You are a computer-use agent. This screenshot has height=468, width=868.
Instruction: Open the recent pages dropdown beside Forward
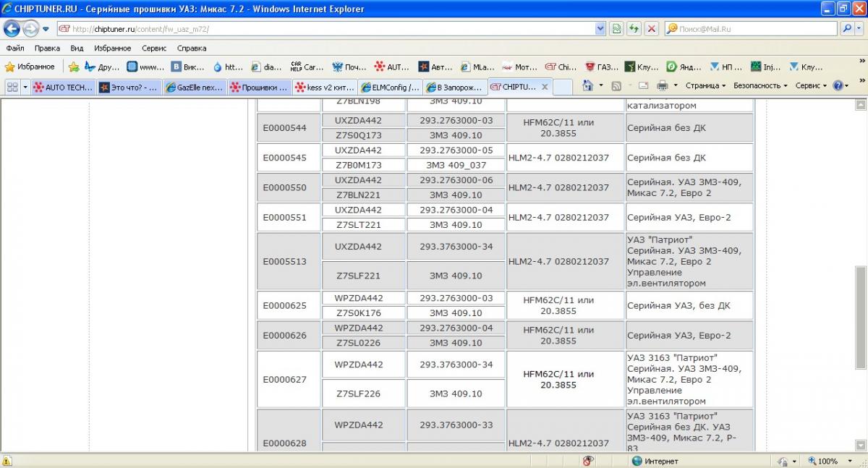46,29
